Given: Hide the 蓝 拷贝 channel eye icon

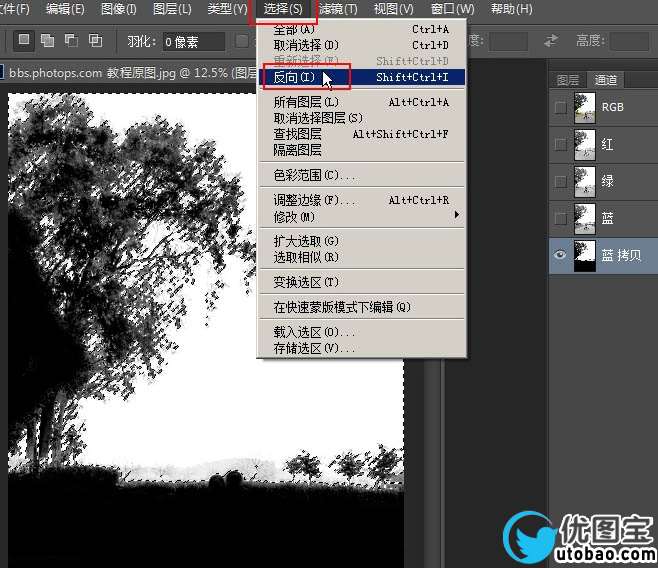Looking at the screenshot, I should (x=561, y=255).
